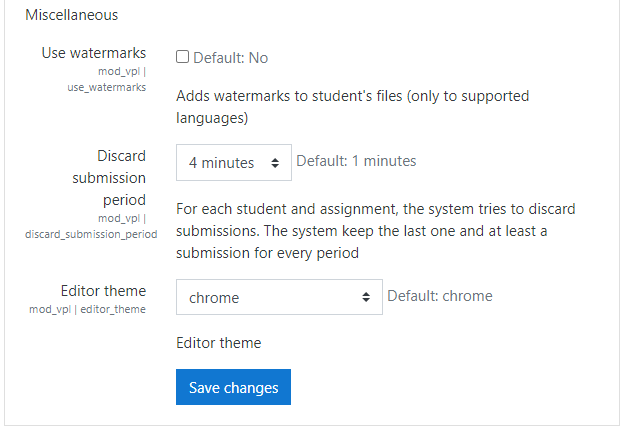
Task: Click the 'Default: No' checkbox label
Action: pyautogui.click(x=230, y=58)
